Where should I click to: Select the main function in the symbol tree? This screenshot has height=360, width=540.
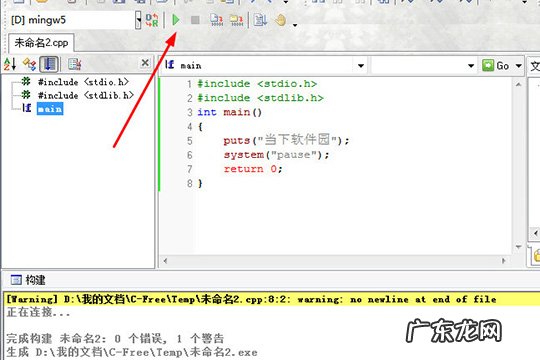pyautogui.click(x=50, y=109)
